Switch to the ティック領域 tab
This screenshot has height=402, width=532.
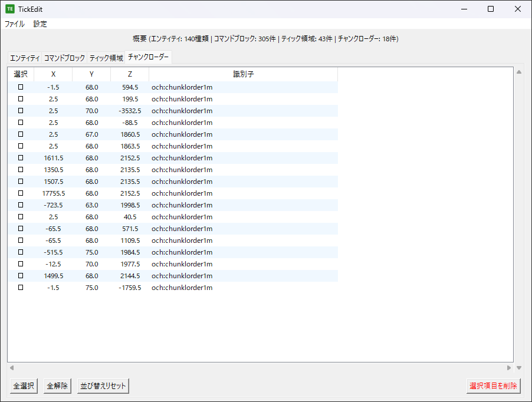pyautogui.click(x=106, y=58)
